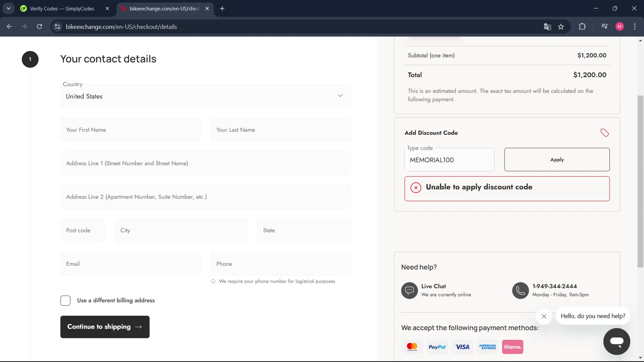Click the Live Chat speech bubble icon
Viewport: 644px width, 362px height.
click(409, 290)
